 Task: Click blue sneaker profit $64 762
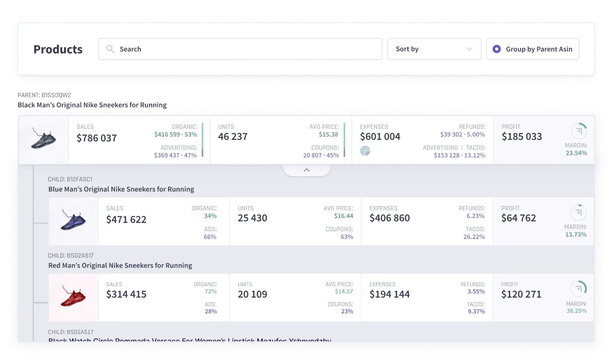519,218
